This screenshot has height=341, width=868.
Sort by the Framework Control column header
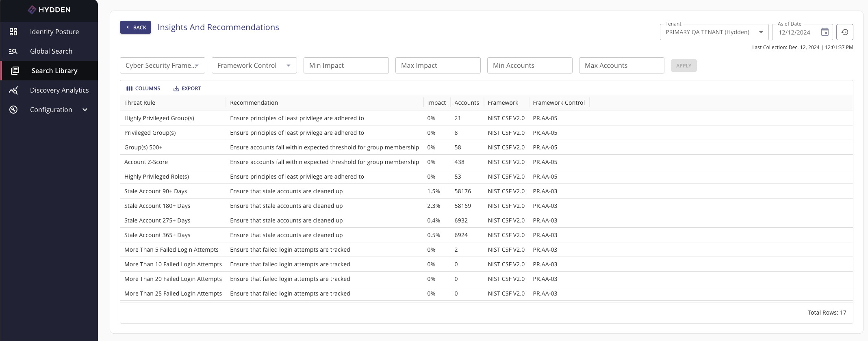click(559, 103)
